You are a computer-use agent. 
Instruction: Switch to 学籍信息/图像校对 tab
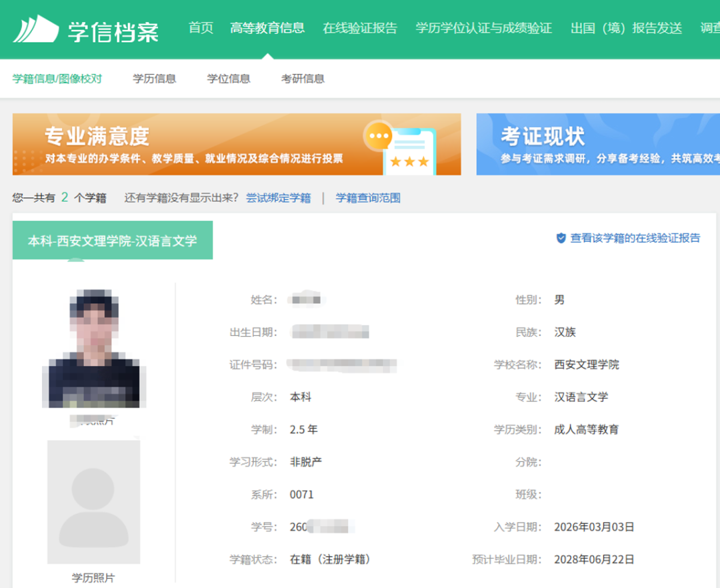pyautogui.click(x=57, y=79)
